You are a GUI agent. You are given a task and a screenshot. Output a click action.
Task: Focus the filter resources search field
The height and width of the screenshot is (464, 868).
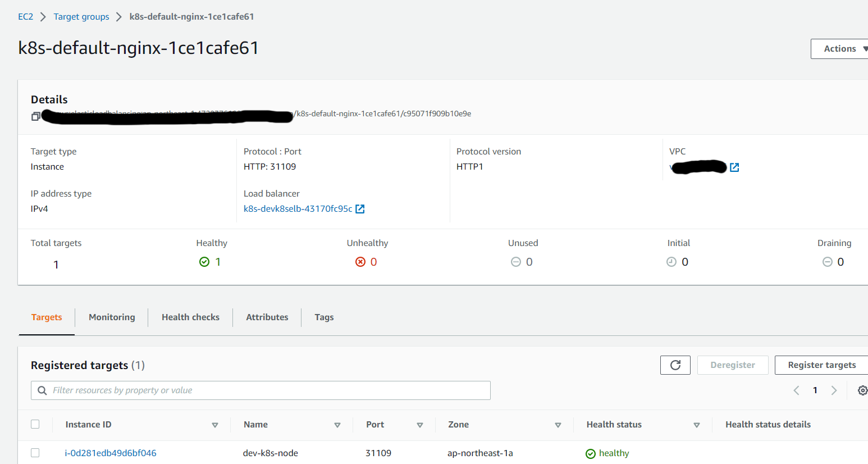coord(264,390)
